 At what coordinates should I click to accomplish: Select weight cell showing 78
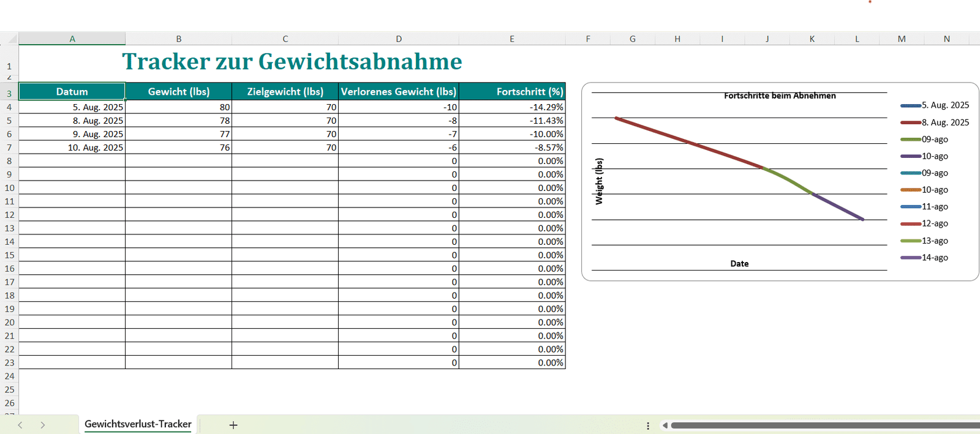pyautogui.click(x=179, y=121)
